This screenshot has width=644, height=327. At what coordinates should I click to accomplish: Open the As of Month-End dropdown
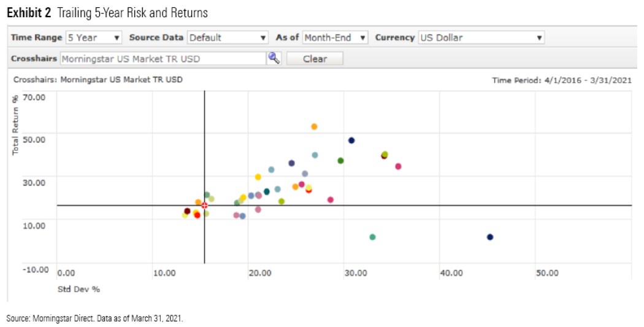click(335, 37)
